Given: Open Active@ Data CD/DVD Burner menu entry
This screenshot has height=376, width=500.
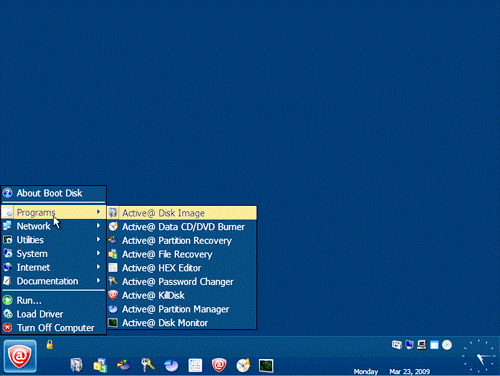Looking at the screenshot, I should coord(182,227).
